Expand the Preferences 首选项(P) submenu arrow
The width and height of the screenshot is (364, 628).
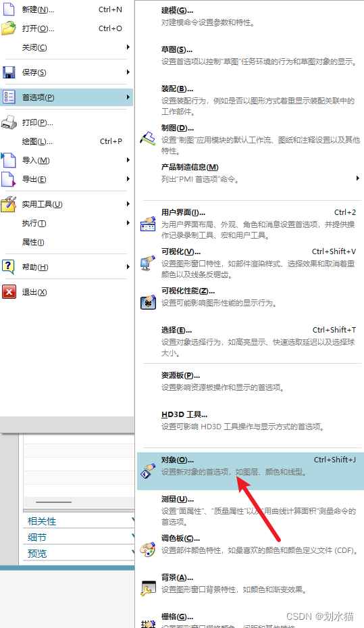click(x=128, y=97)
